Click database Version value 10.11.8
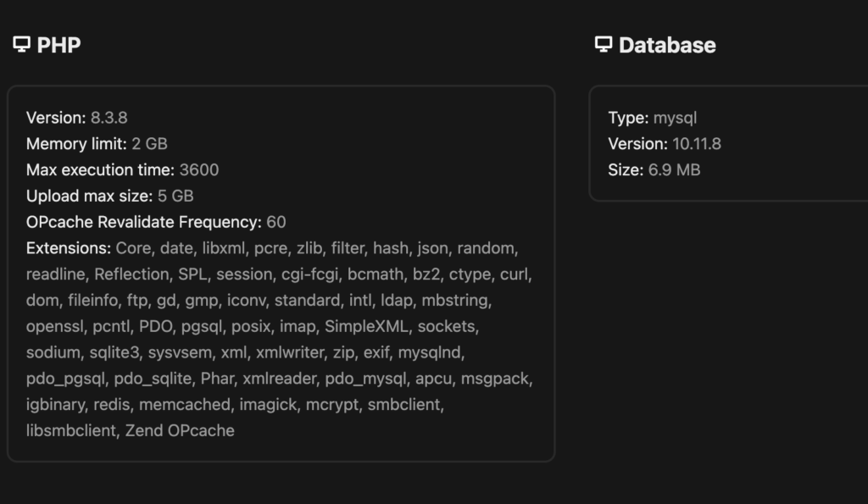Viewport: 868px width, 504px height. pos(697,144)
